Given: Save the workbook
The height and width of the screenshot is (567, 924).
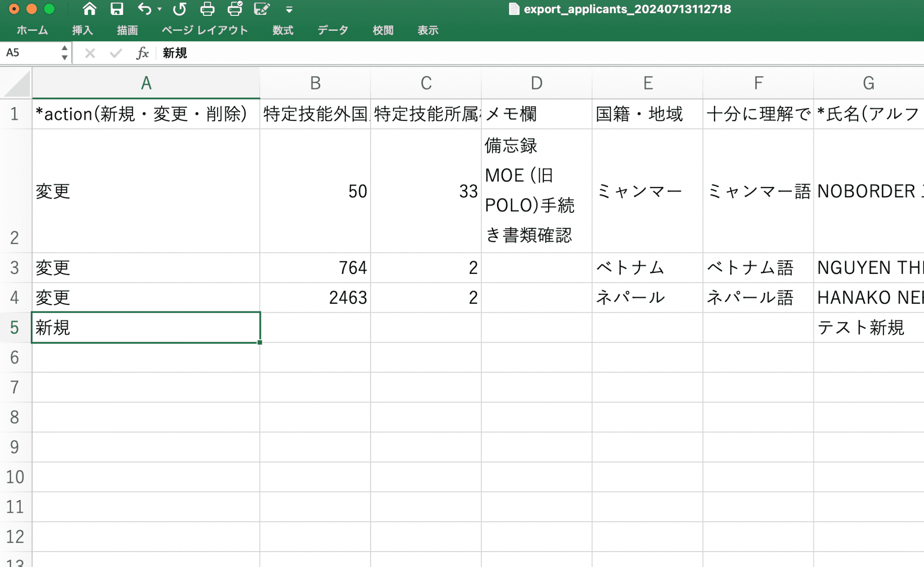Looking at the screenshot, I should coord(116,9).
